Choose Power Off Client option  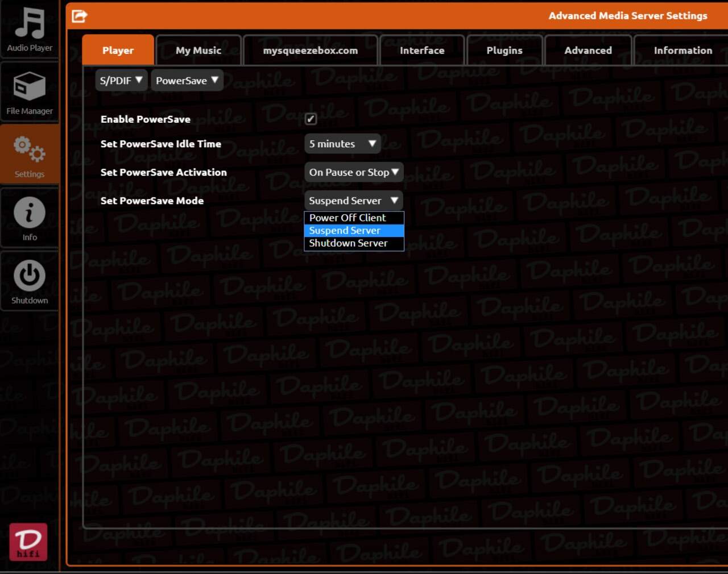pyautogui.click(x=354, y=218)
